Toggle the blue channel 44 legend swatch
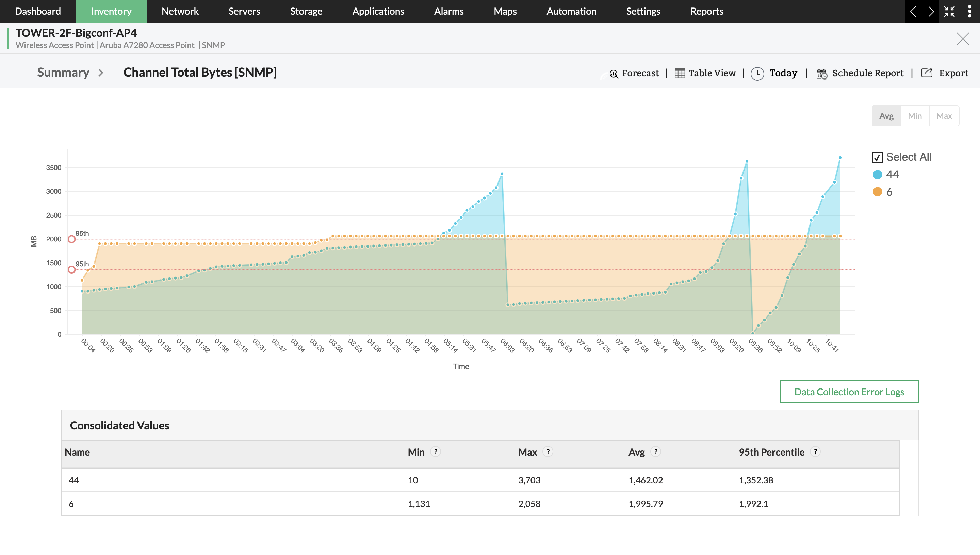This screenshot has height=555, width=980. (877, 175)
